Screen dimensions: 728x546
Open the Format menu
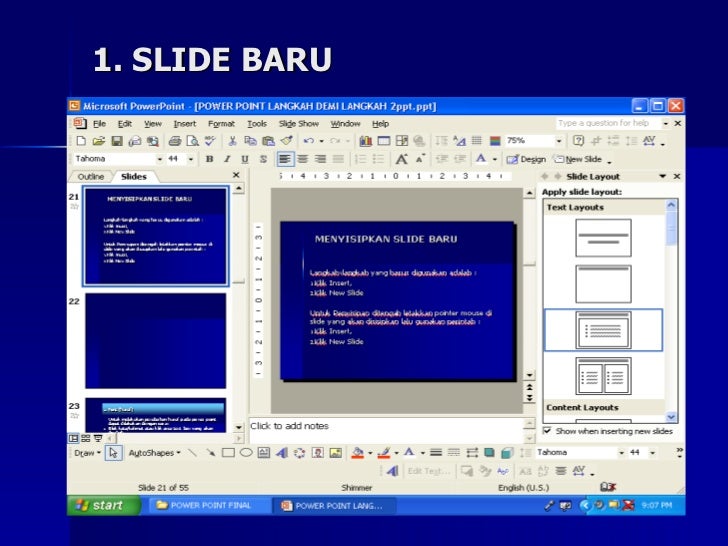point(221,124)
